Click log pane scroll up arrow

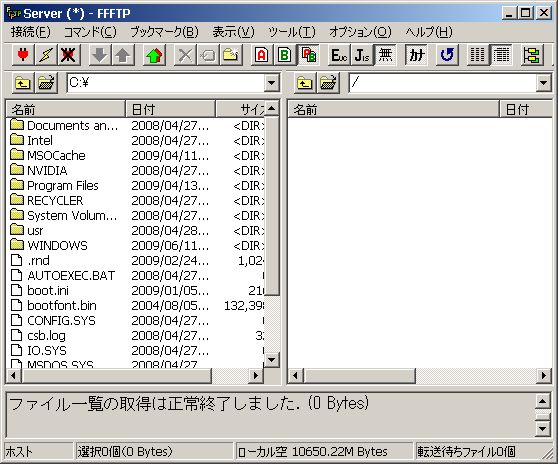(543, 402)
